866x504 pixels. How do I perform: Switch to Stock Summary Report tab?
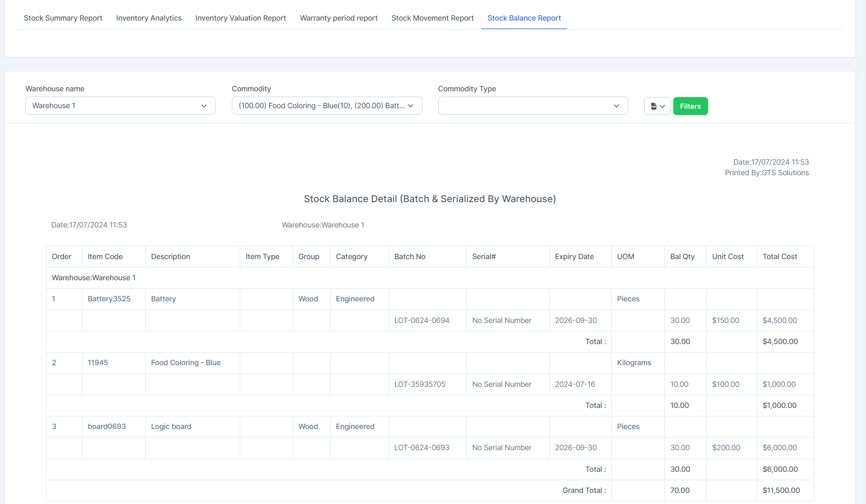[63, 18]
